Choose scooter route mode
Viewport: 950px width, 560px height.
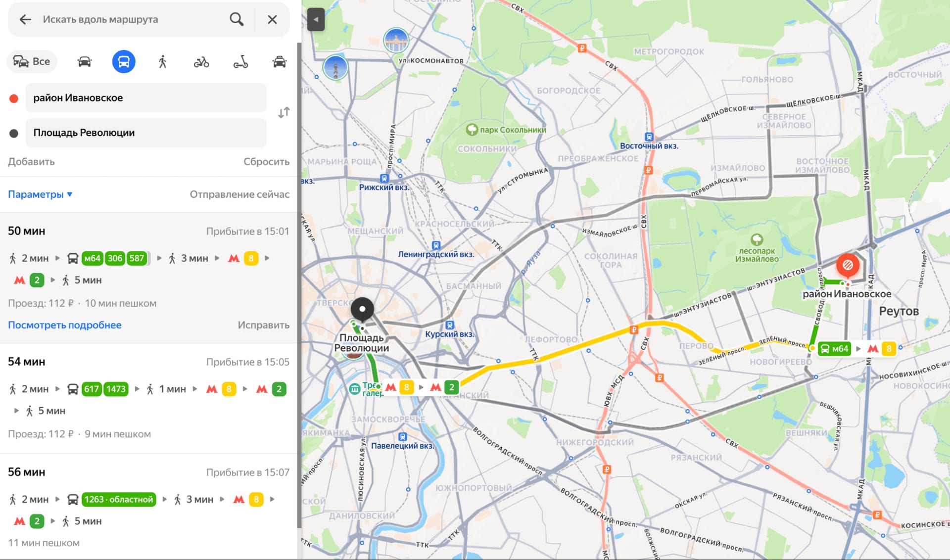click(240, 62)
